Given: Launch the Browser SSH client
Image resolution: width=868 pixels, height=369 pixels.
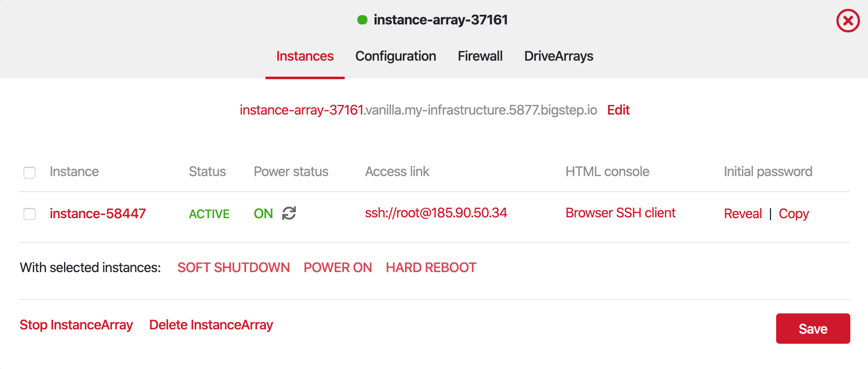Looking at the screenshot, I should 620,213.
